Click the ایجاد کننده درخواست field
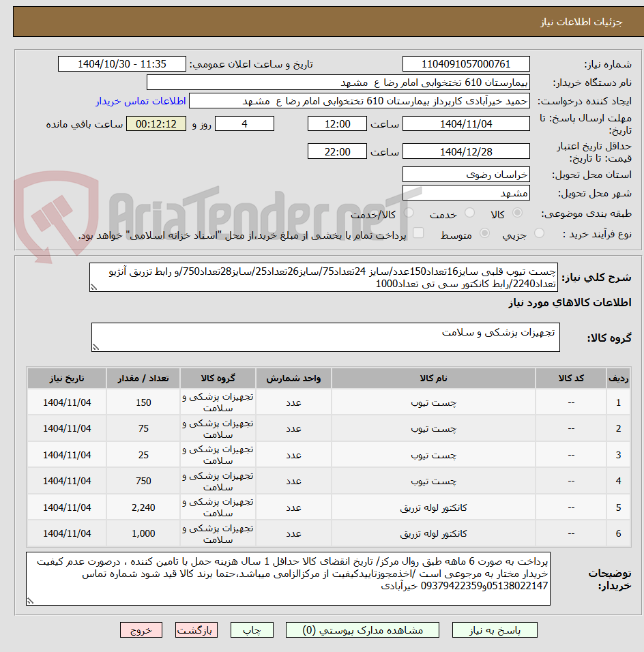 coord(360,101)
